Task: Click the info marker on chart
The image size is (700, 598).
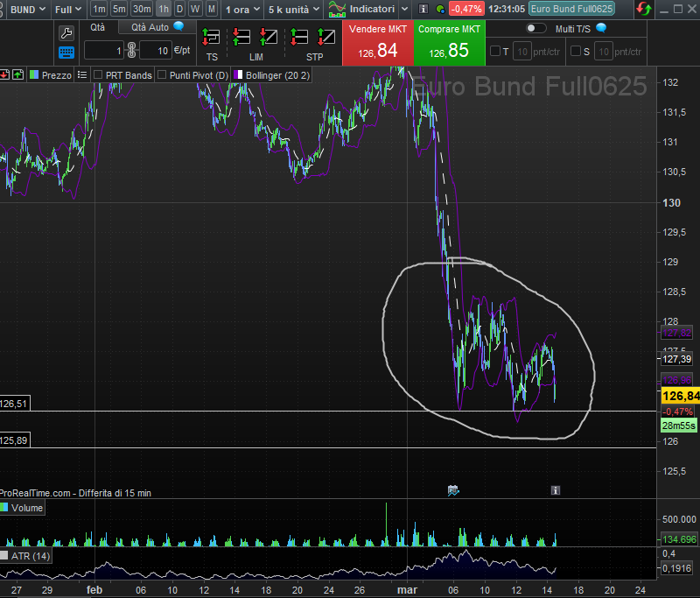Action: pos(555,490)
